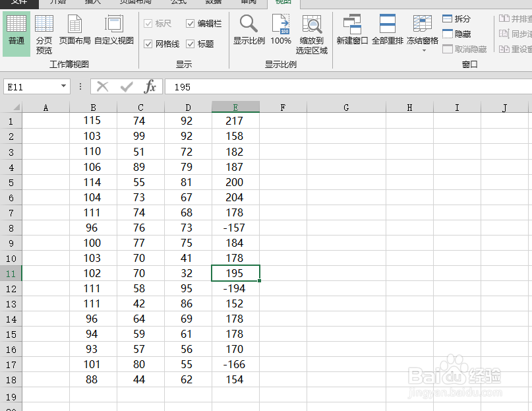Select row 19 header
Screen dimensions: 532x411
pyautogui.click(x=11, y=396)
